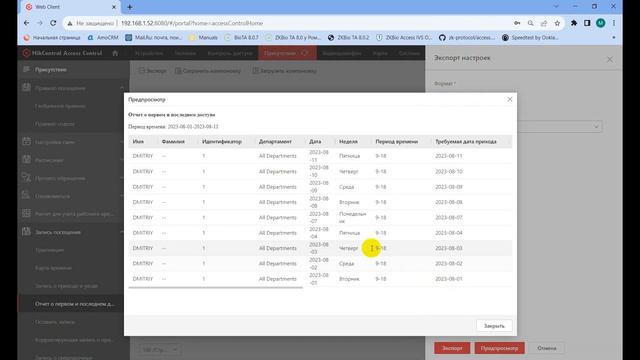Click the Правило посещения sidebar icon
This screenshot has width=640, height=360.
(26, 87)
